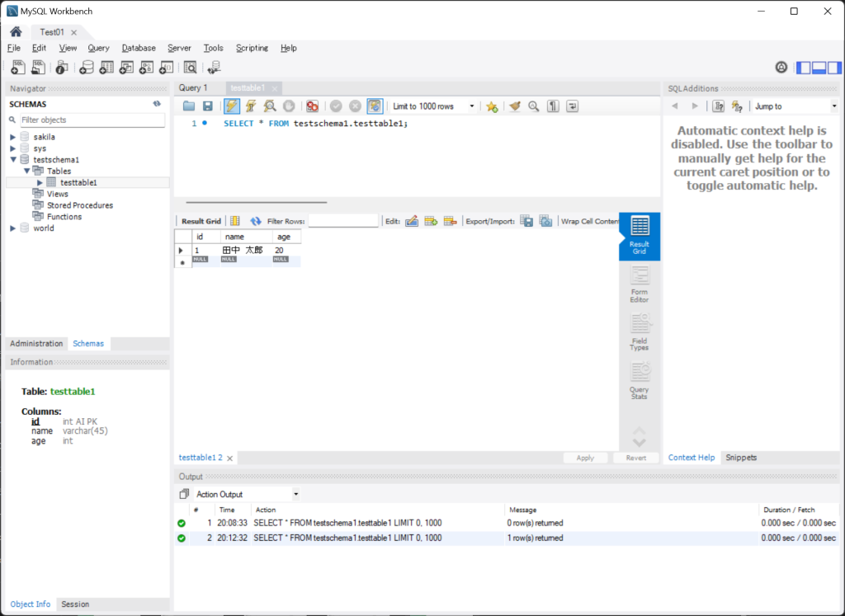
Task: Switch to the Administration tab
Action: point(36,343)
